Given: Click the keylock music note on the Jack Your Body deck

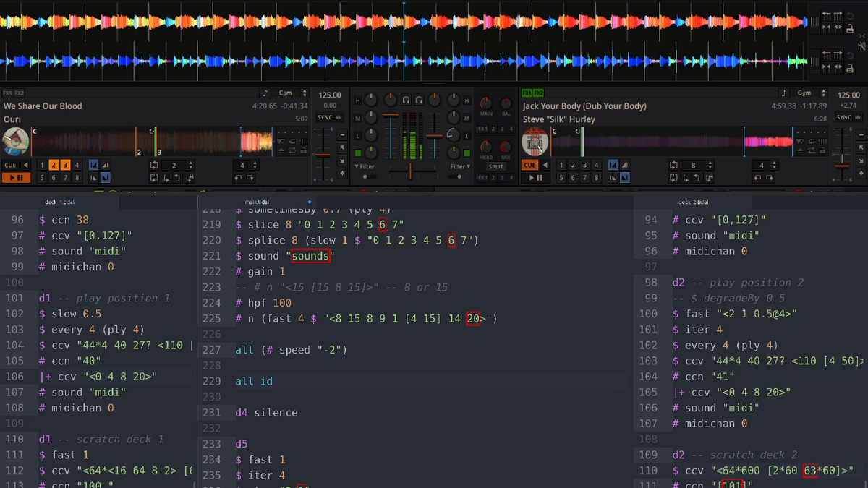Looking at the screenshot, I should coord(784,93).
